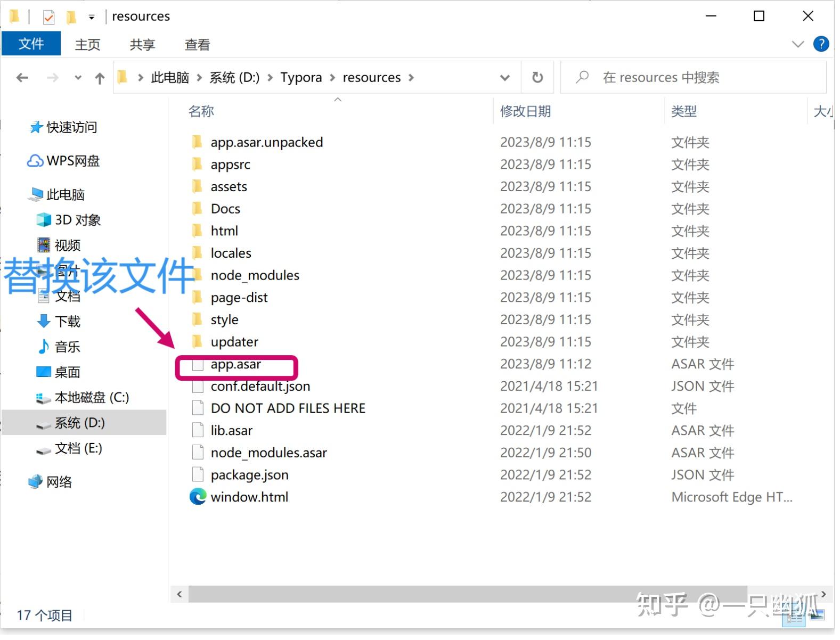The height and width of the screenshot is (640, 840).
Task: Select the DO NOT ADD FILES HERE file
Action: pyautogui.click(x=288, y=408)
